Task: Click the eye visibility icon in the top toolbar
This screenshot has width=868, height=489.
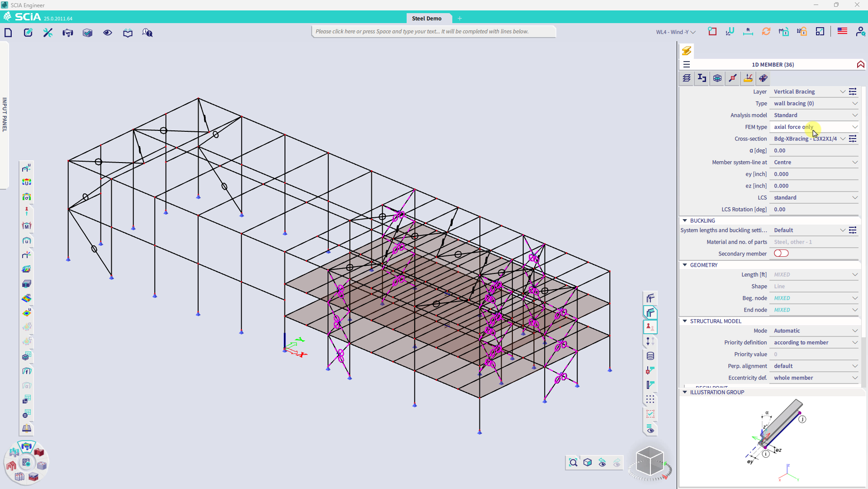Action: [107, 32]
